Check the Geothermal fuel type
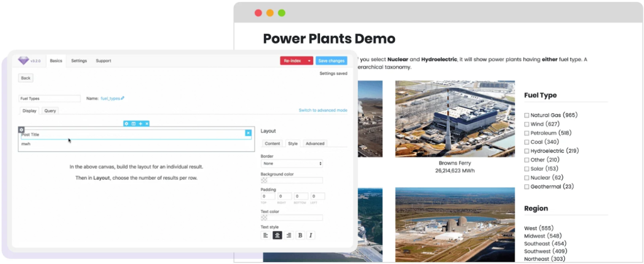This screenshot has width=644, height=264. (x=526, y=187)
